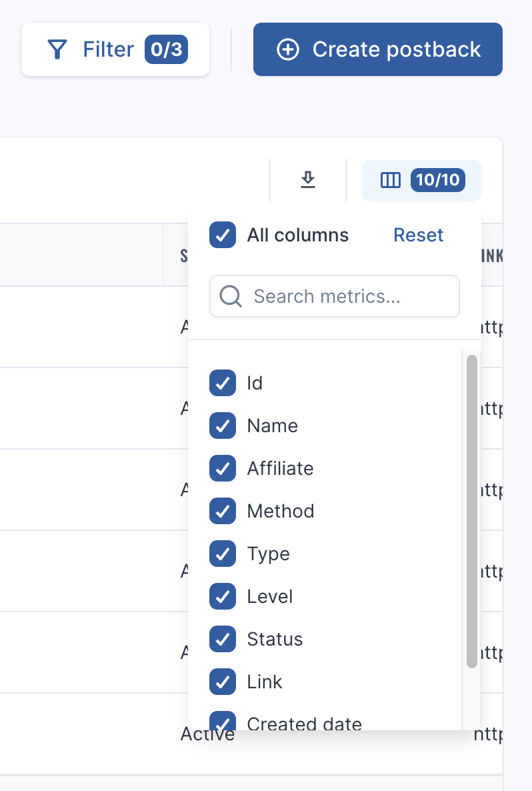Toggle the column selector 10/10 button
This screenshot has width=532, height=791.
pos(422,179)
